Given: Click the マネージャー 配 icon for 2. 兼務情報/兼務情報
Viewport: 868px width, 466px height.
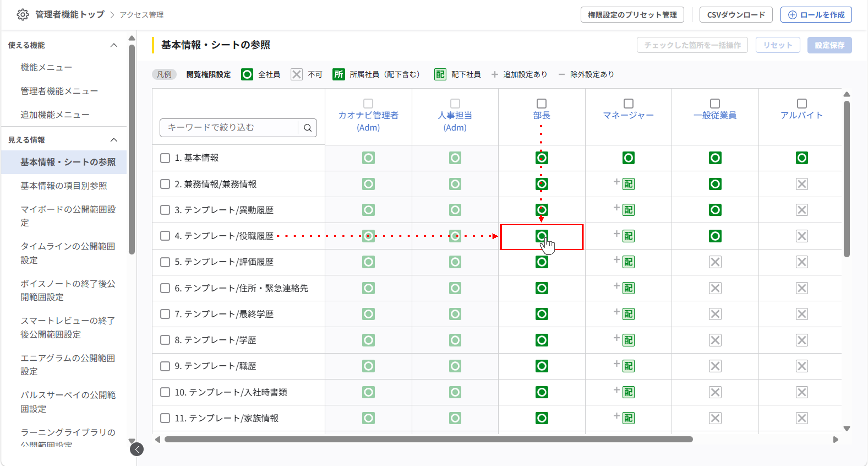Looking at the screenshot, I should point(628,184).
